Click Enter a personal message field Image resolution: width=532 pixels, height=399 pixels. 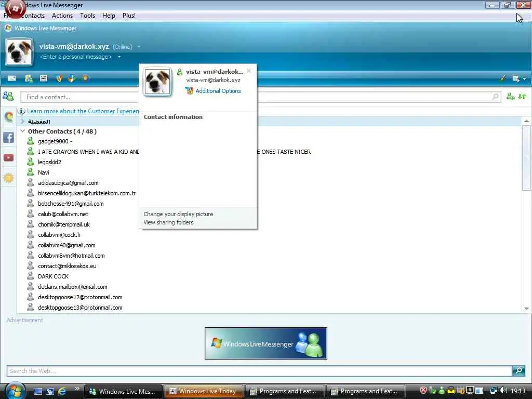(76, 57)
